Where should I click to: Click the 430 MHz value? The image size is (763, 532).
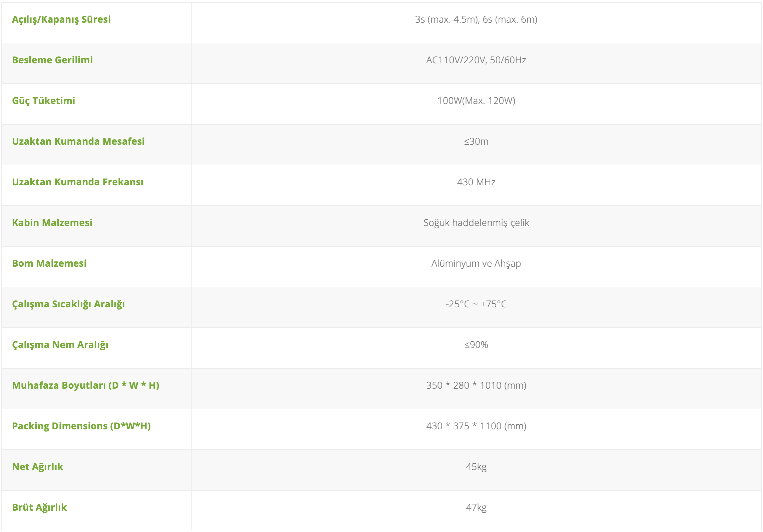point(476,182)
